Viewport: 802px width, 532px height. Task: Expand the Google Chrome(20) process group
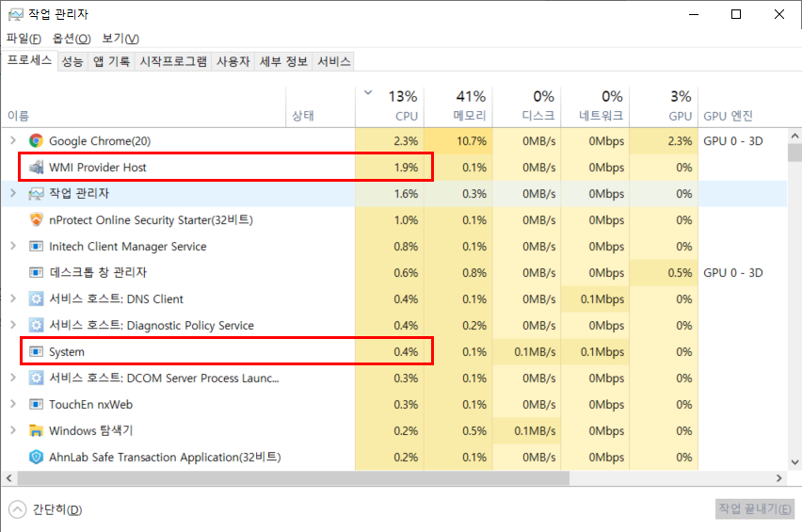point(13,140)
